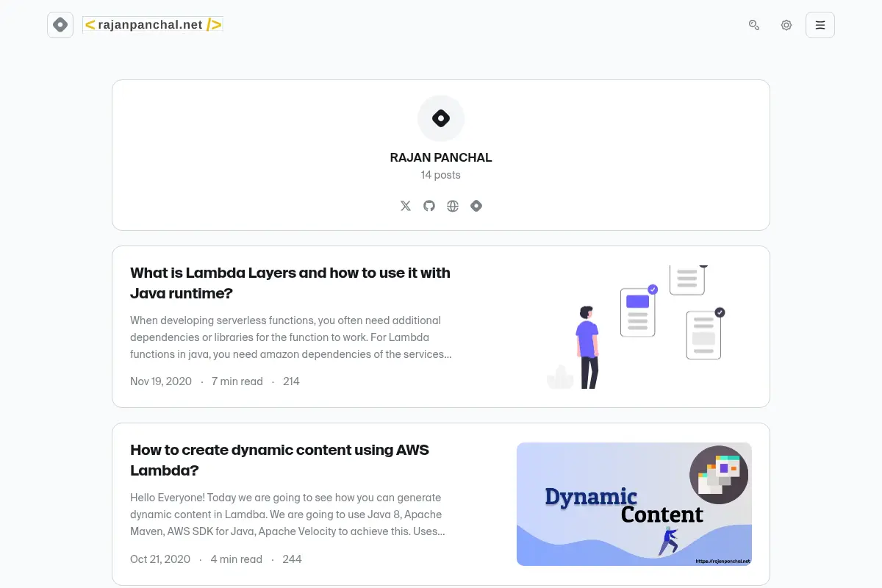Open the dynamic content AWS Lambda article title
882x588 pixels.
[279, 460]
